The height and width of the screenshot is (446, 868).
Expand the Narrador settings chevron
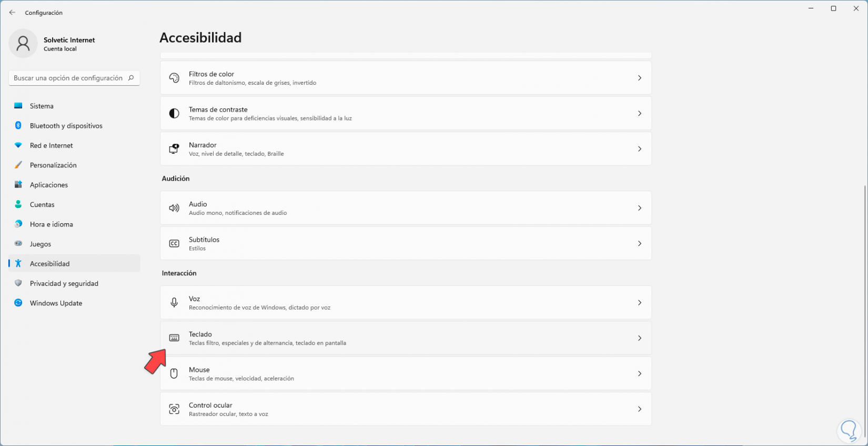click(639, 149)
